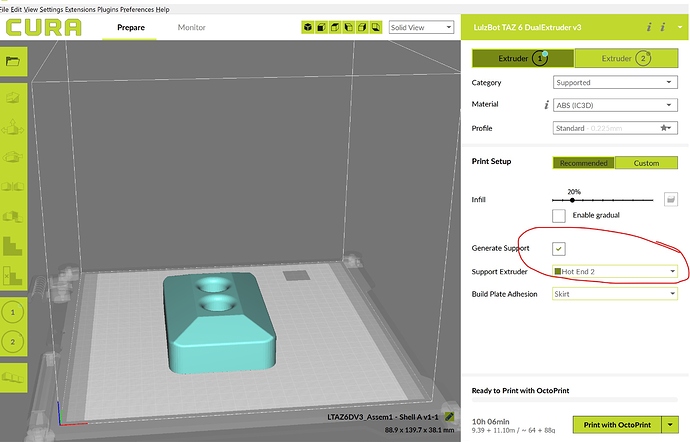
Task: Open the Material dropdown showing ABS (IC3D)
Action: [615, 105]
